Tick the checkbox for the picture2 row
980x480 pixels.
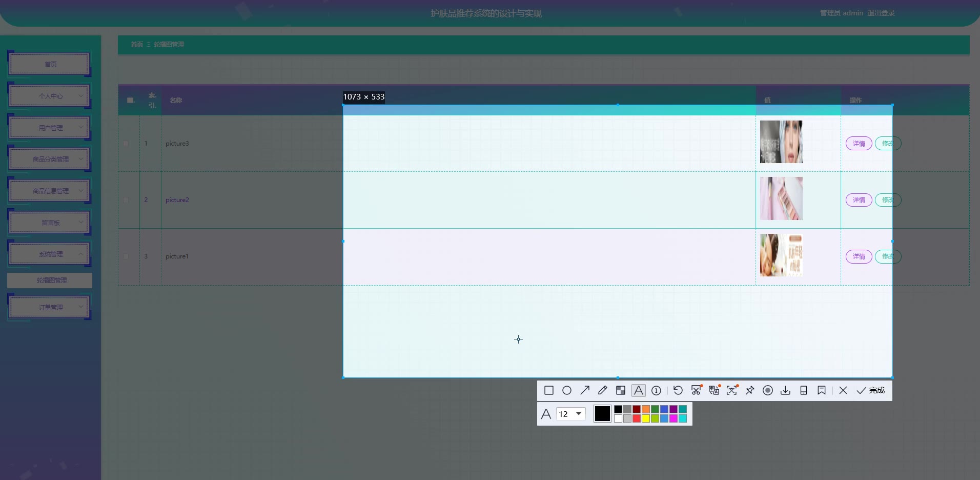(x=126, y=200)
